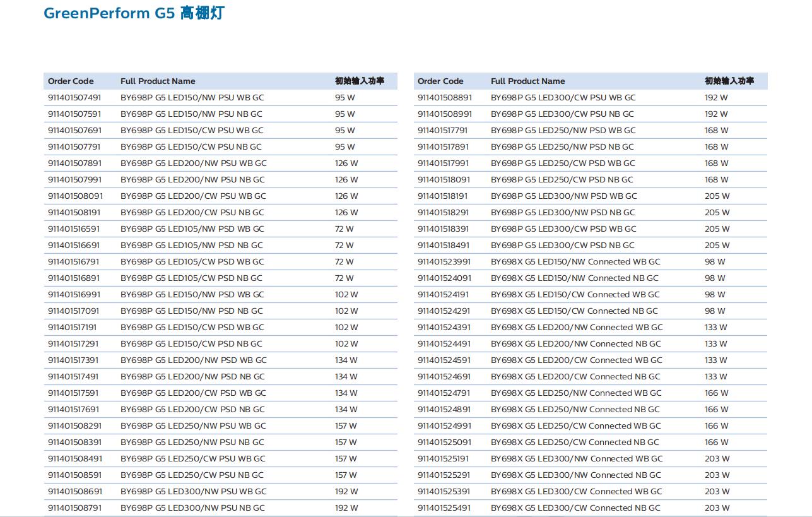This screenshot has width=812, height=517.
Task: Click product BY698P G5 LED150/CW PSD NB GC
Action: tap(191, 344)
